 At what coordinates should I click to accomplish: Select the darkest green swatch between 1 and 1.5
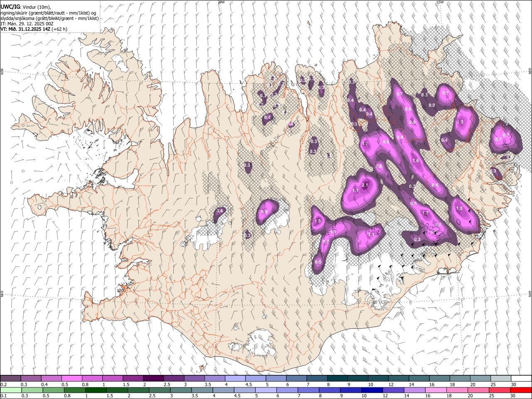tap(96, 390)
